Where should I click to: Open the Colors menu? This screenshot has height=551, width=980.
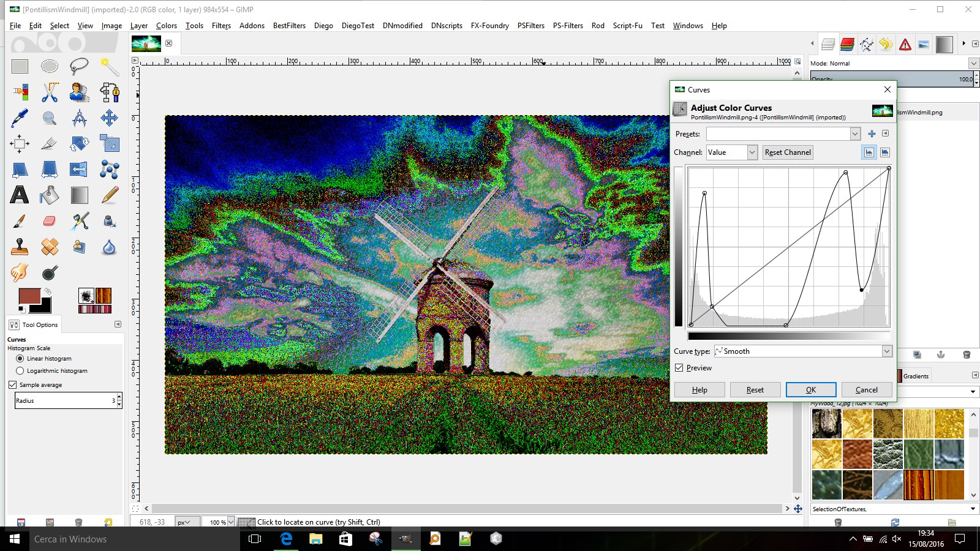coord(167,26)
